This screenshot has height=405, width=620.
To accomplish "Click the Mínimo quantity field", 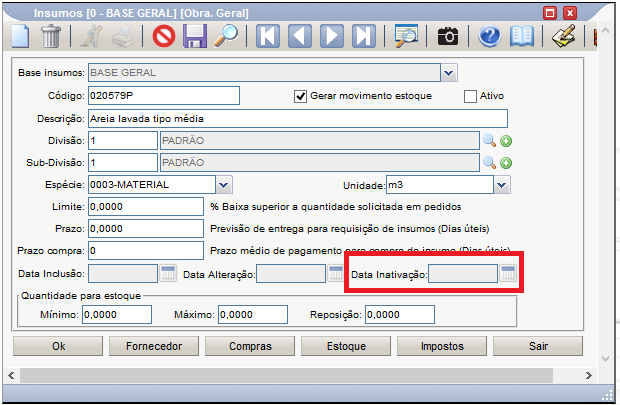I will 117,314.
